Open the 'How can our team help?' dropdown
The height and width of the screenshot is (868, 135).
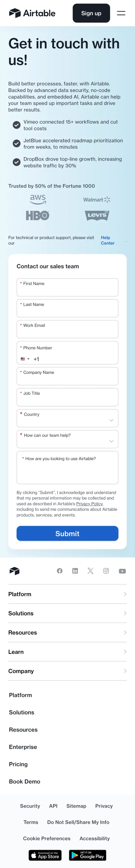pyautogui.click(x=67, y=439)
